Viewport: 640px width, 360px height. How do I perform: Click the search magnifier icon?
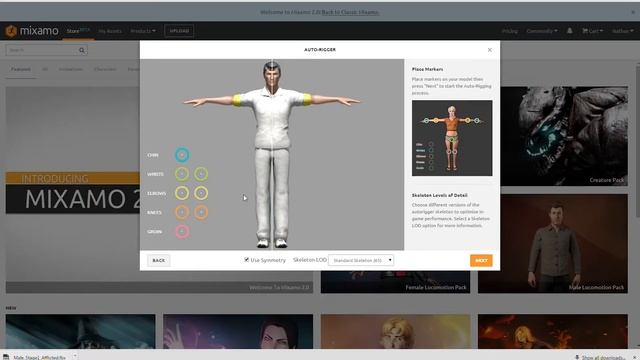(82, 50)
